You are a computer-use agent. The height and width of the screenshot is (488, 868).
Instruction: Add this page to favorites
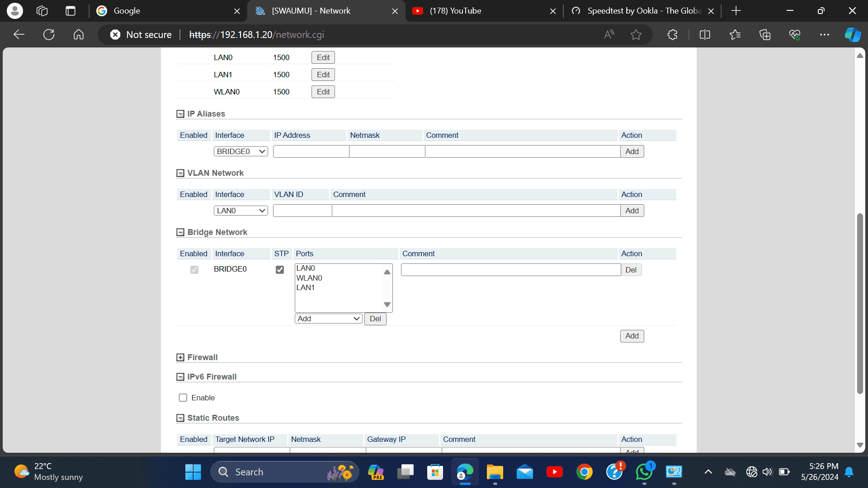(636, 35)
